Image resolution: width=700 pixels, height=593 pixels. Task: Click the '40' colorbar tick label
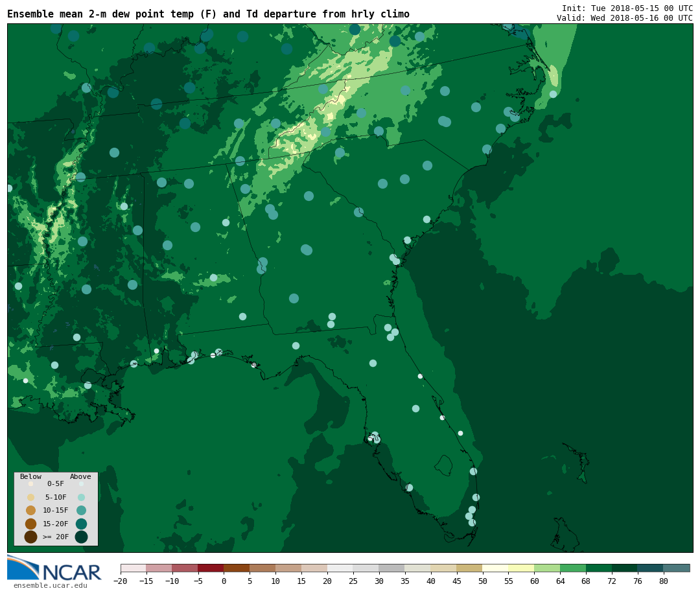point(431,581)
